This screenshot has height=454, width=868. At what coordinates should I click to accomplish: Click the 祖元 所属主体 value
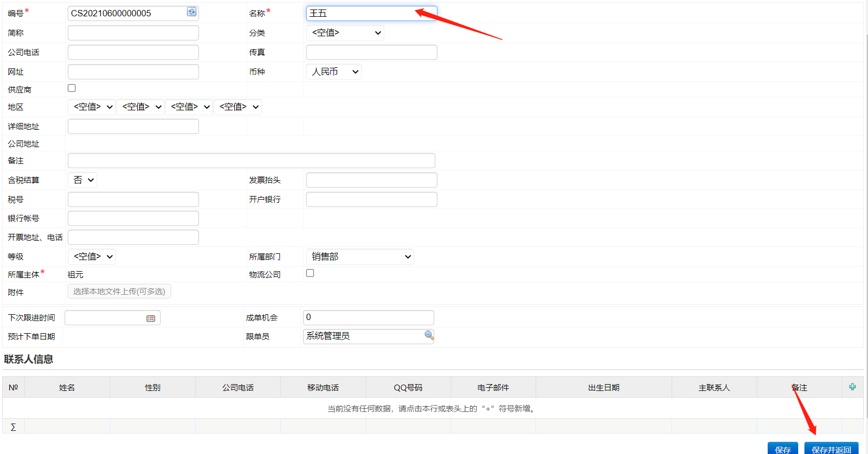point(76,274)
